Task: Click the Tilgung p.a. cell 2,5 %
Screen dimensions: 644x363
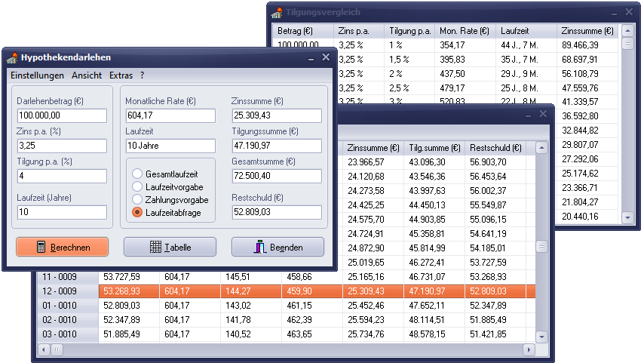Action: click(x=409, y=88)
